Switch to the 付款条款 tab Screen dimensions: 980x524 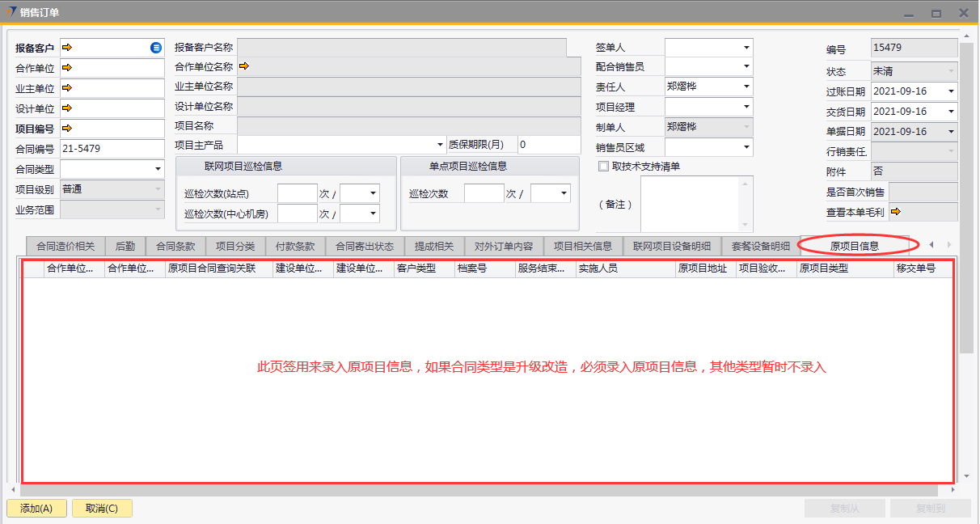(x=295, y=247)
